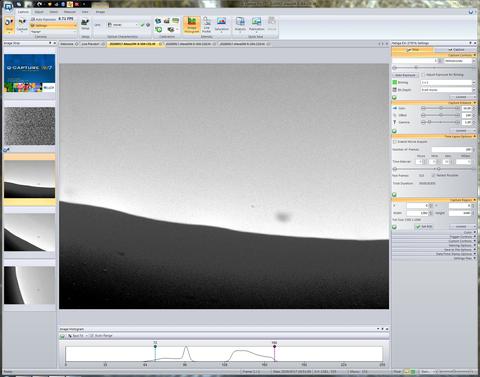This screenshot has height=377, width=480.
Task: Open the Measure ribbon tab
Action: (x=70, y=12)
